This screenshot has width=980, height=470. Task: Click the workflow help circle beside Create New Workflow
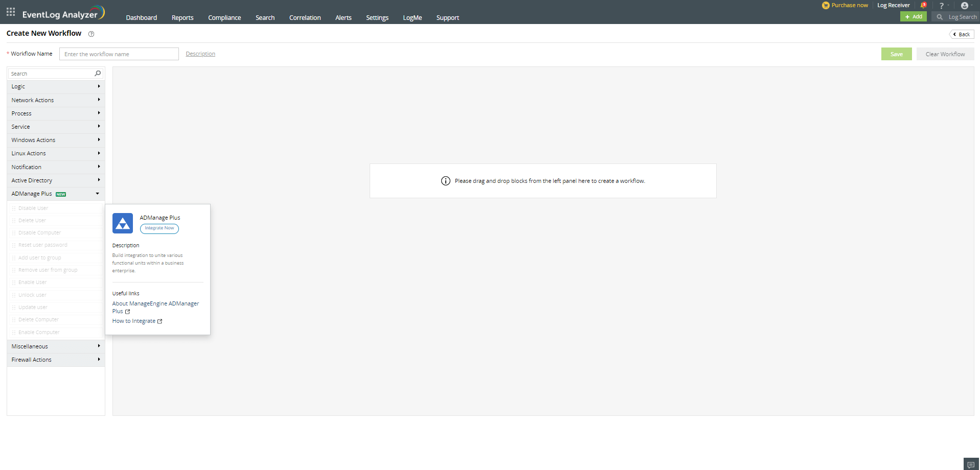tap(91, 34)
